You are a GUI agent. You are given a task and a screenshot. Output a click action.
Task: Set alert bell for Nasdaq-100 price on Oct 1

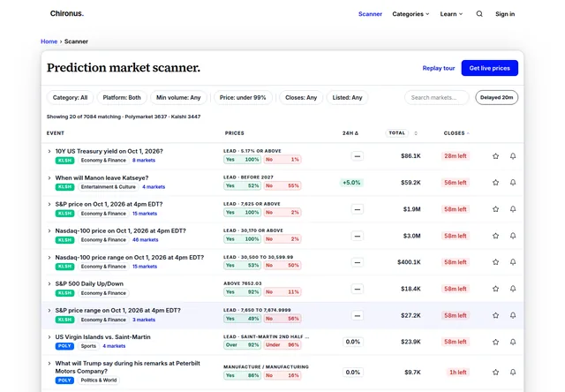click(513, 236)
